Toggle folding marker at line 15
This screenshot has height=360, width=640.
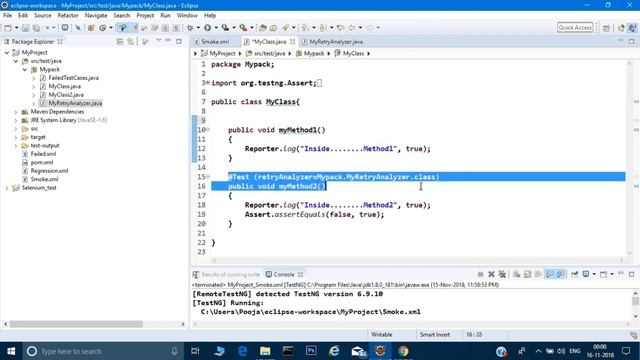[208, 177]
